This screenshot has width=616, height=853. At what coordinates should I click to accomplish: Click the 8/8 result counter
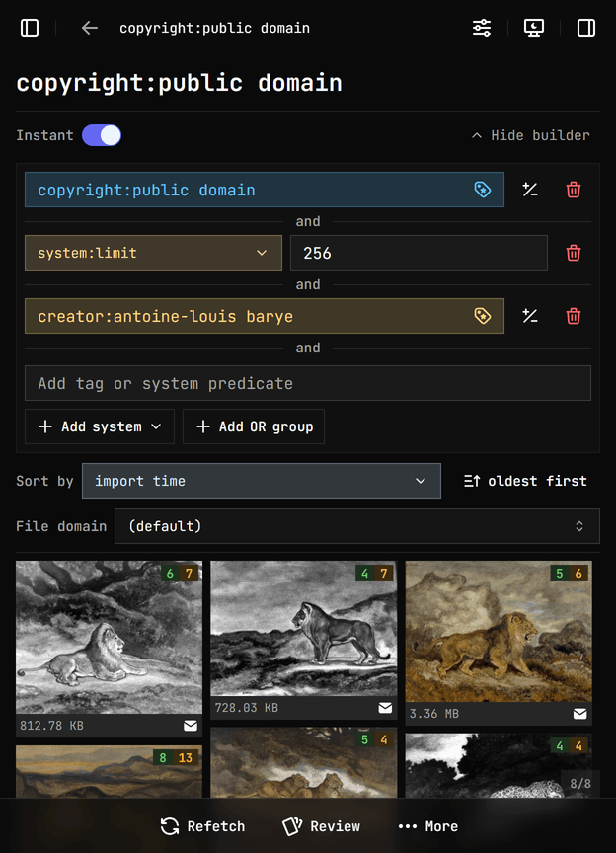pos(580,784)
